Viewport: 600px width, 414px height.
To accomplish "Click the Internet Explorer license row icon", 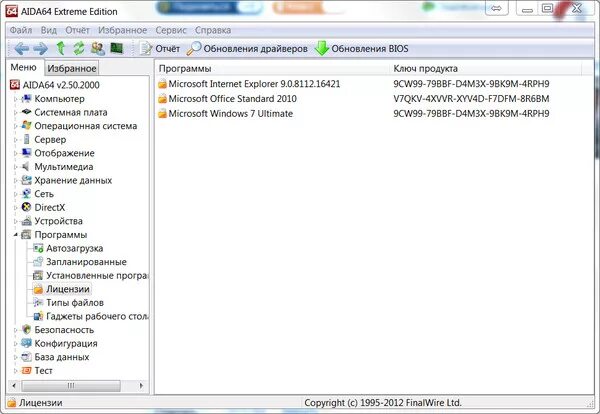I will pos(163,84).
